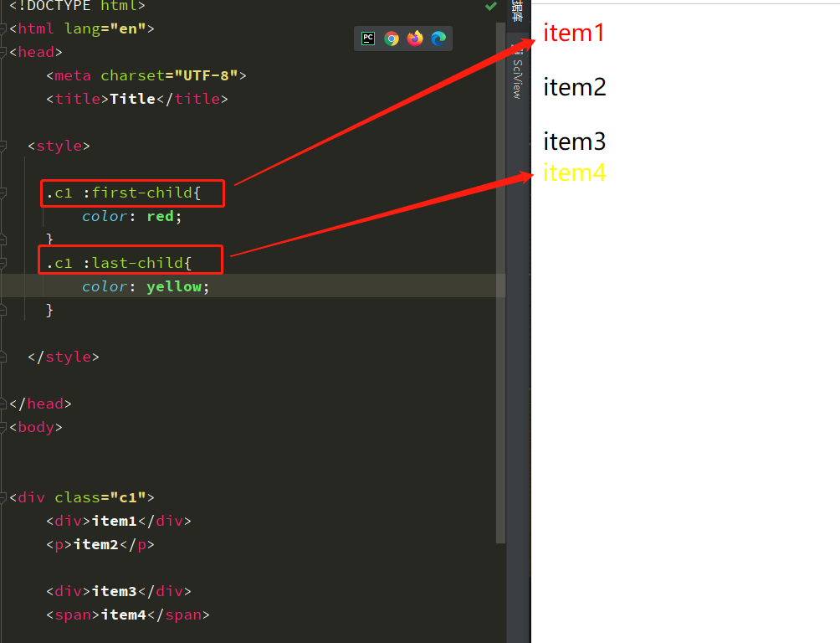The height and width of the screenshot is (643, 840).
Task: Click the Title text inside title tag
Action: [132, 99]
